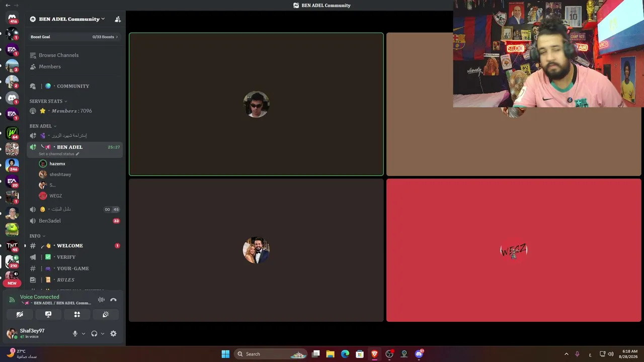Mute your microphone

[75, 333]
